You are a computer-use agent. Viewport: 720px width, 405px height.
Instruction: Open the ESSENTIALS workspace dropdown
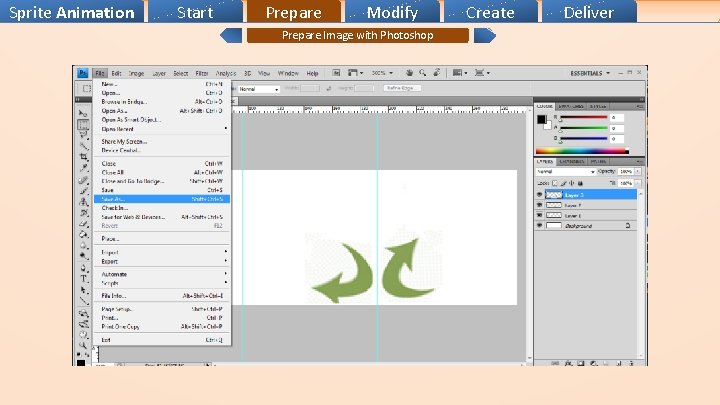pos(591,73)
